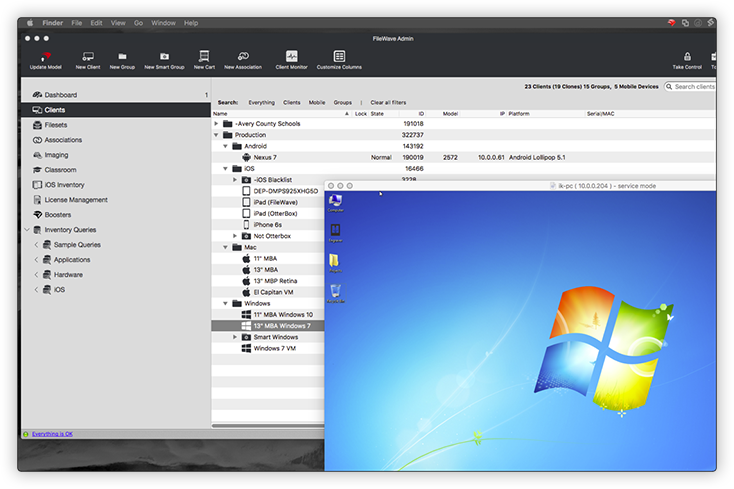Open the View menu
Viewport: 734px width, 489px height.
point(118,22)
